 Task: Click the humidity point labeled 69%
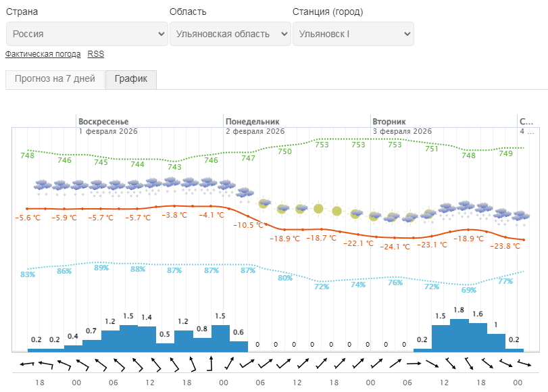[468, 285]
